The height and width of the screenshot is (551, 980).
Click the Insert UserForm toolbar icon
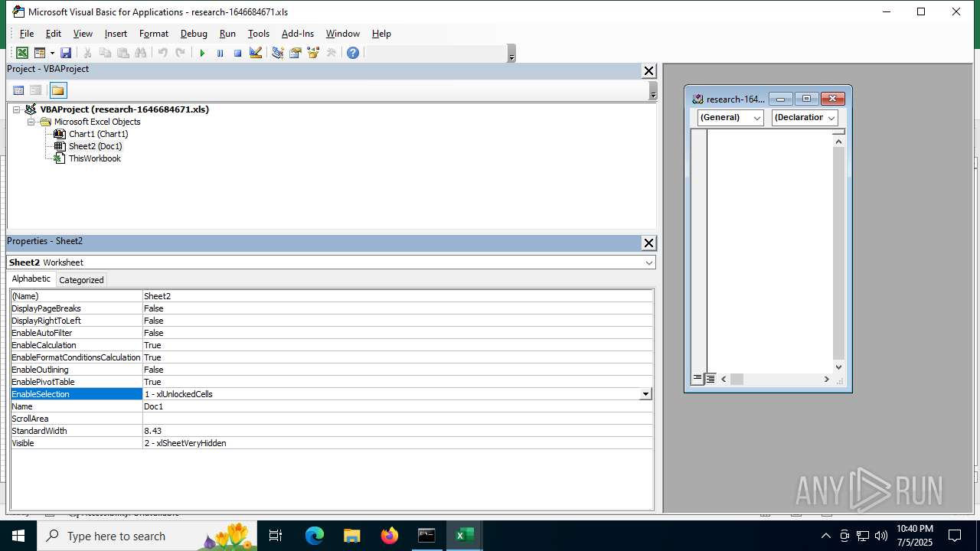coord(40,53)
